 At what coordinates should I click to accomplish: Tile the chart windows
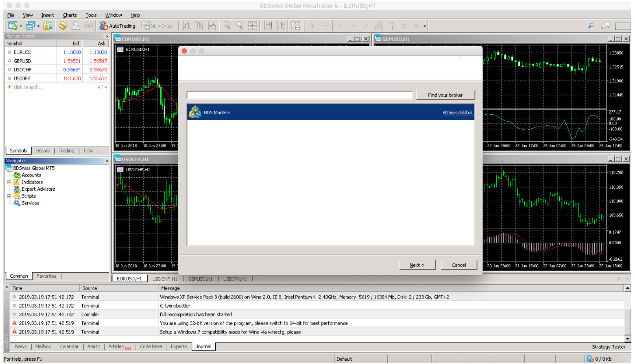tap(252, 26)
